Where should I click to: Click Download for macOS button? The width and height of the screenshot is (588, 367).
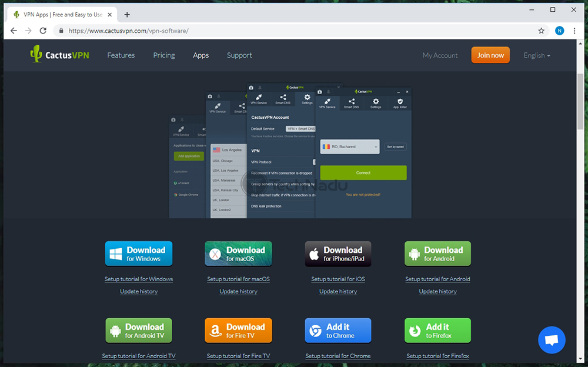238,253
